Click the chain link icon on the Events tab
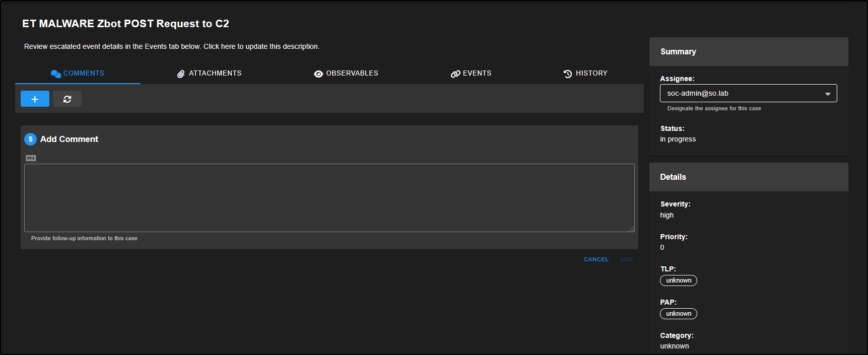The width and height of the screenshot is (868, 355). [455, 74]
